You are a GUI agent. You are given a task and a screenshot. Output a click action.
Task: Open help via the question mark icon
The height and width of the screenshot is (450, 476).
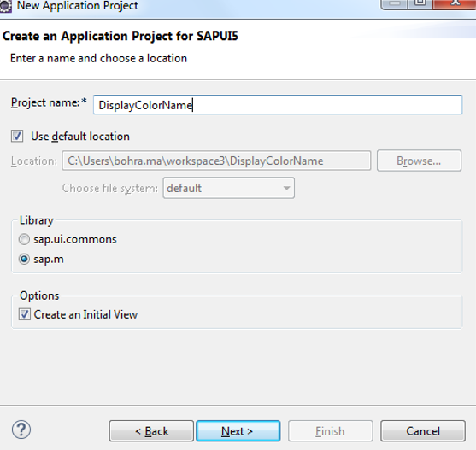point(21,430)
